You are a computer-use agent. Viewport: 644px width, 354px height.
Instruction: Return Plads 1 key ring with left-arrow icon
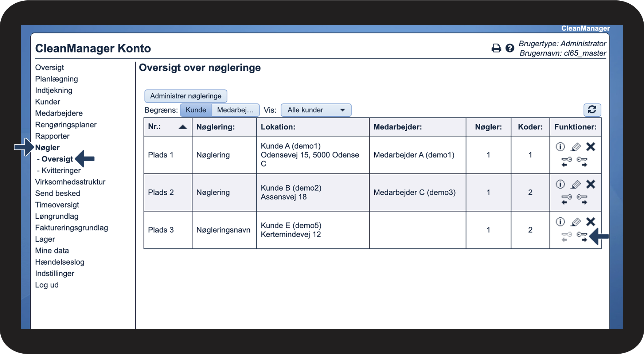click(566, 162)
